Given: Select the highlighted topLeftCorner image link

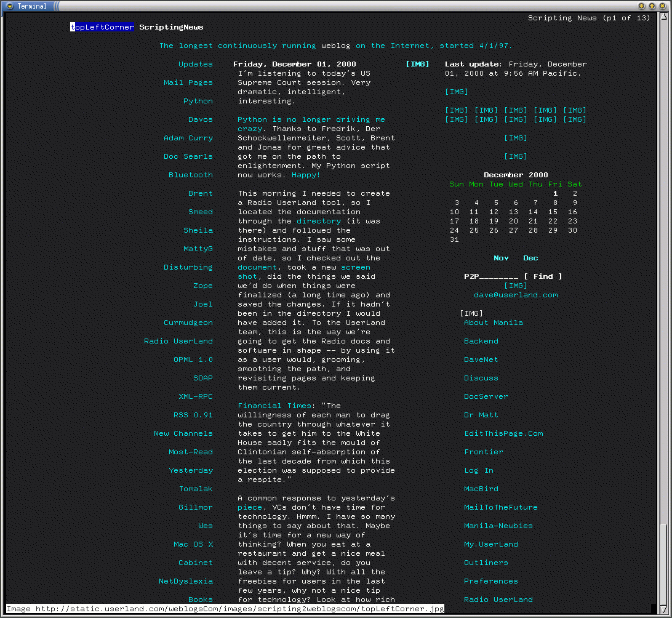Looking at the screenshot, I should [102, 27].
